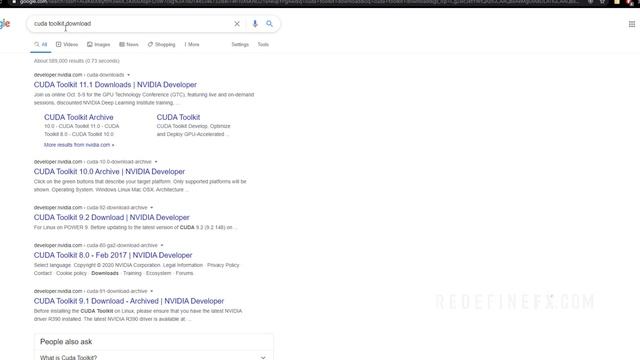Switch to the News tab
This screenshot has height=360, width=640.
[x=129, y=44]
